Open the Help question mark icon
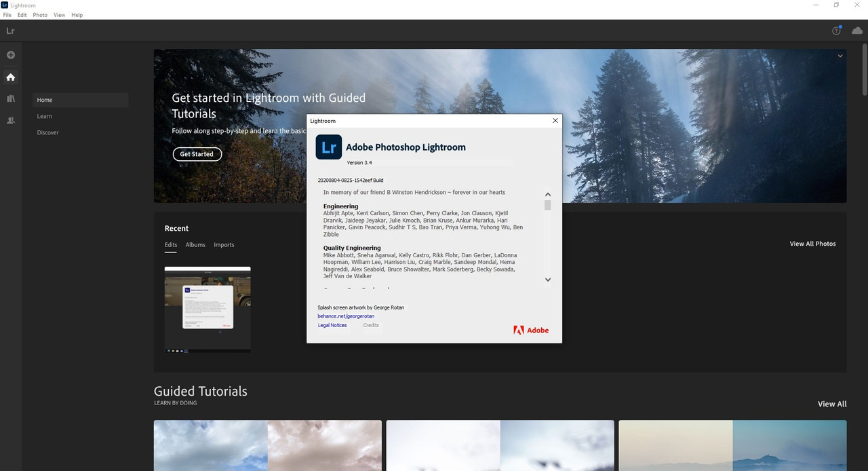 [836, 31]
